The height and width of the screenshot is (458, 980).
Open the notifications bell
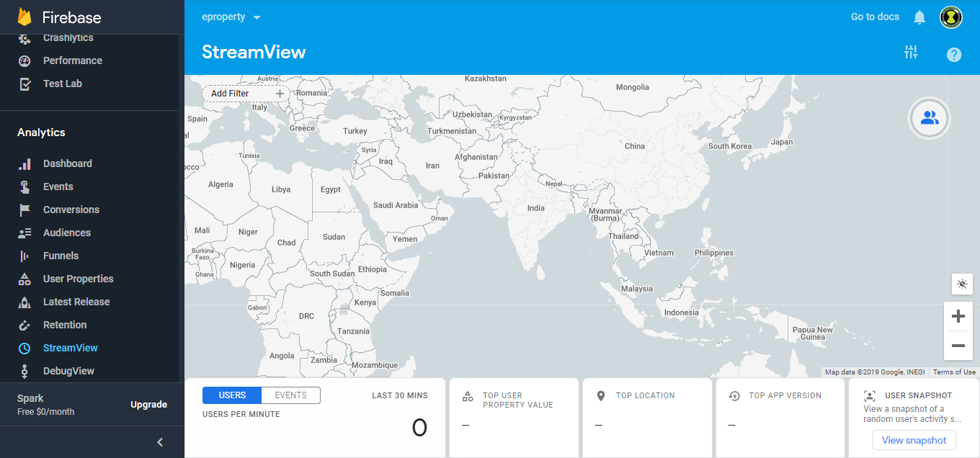919,17
